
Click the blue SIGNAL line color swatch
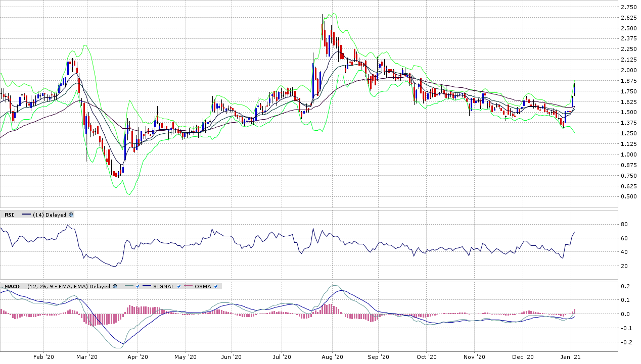point(148,286)
